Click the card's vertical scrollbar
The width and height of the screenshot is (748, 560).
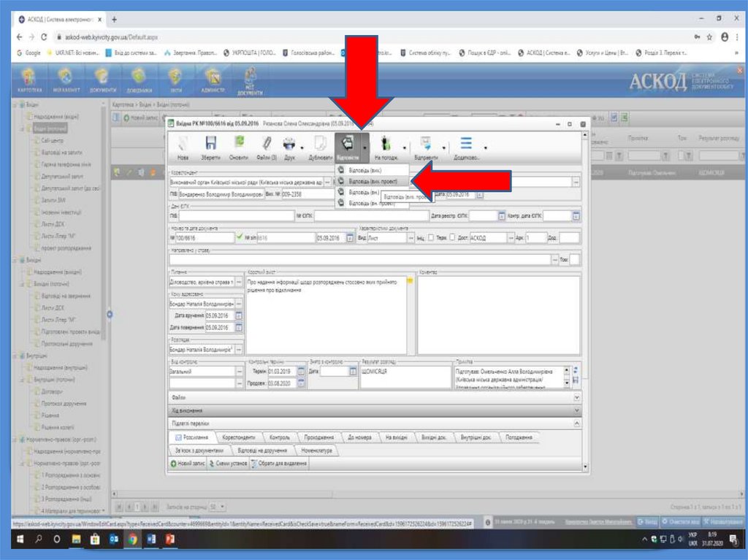tap(585, 302)
